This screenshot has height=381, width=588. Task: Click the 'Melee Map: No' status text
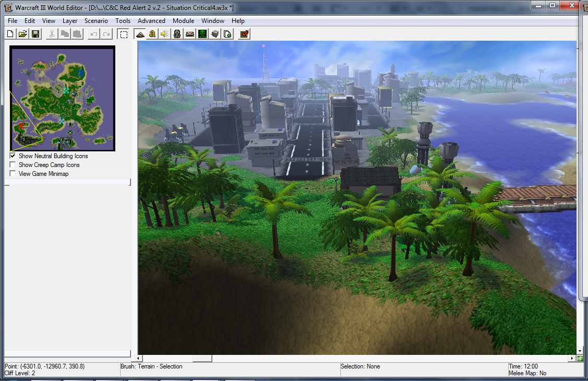pyautogui.click(x=527, y=373)
